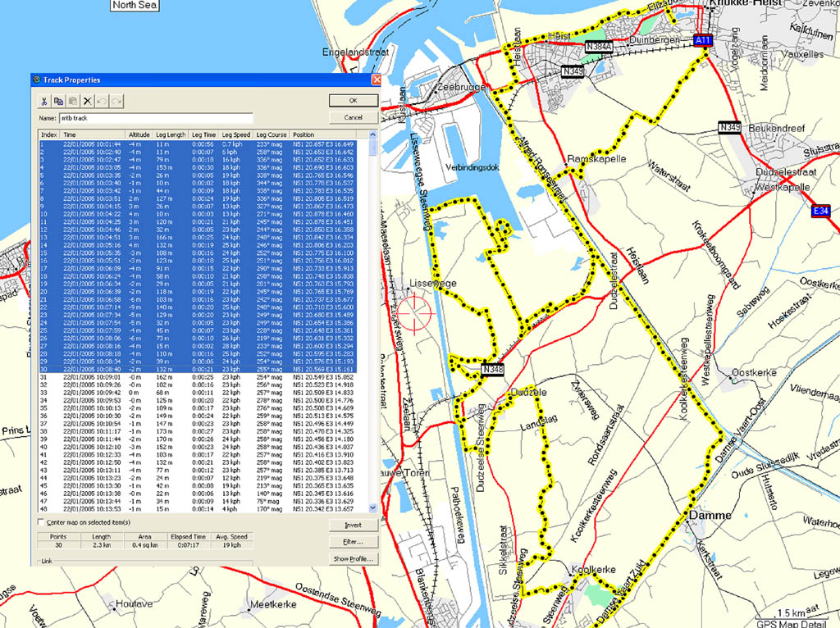This screenshot has height=628, width=840.
Task: Select track point row 44 at 10:13:23
Action: (x=199, y=478)
